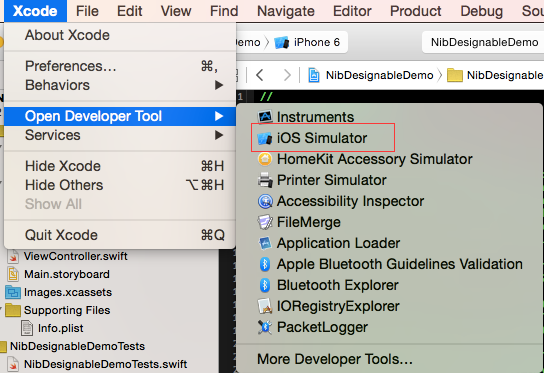Open Apple Bluetooth Guidelines Validation
The image size is (544, 373).
pos(389,264)
